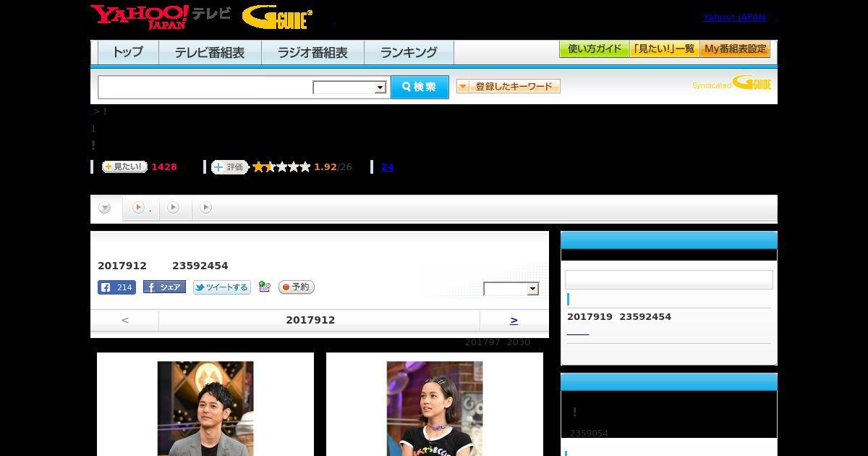Go to the ランキング tab
This screenshot has width=868, height=456.
(409, 52)
